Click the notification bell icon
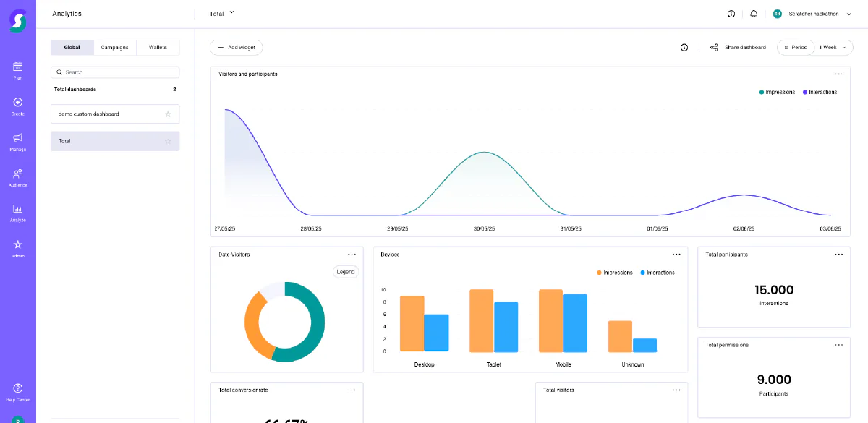868x423 pixels. pyautogui.click(x=754, y=14)
